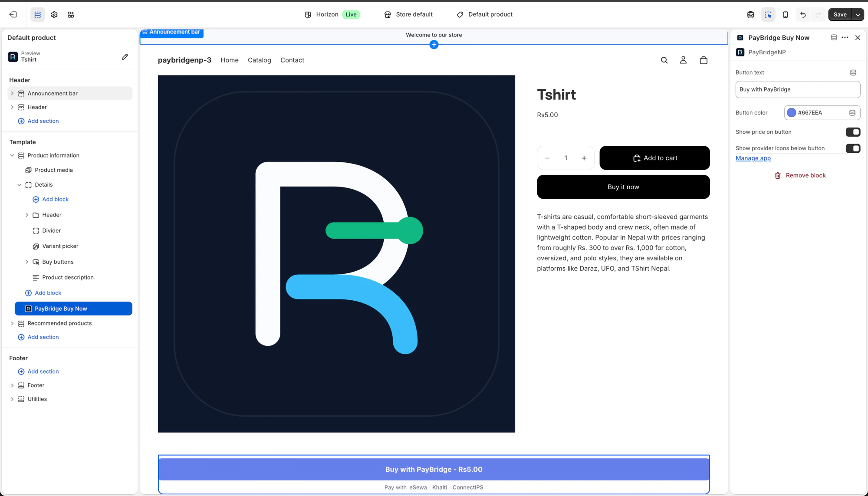Expand the Header block under Details
This screenshot has width=868, height=496.
27,215
